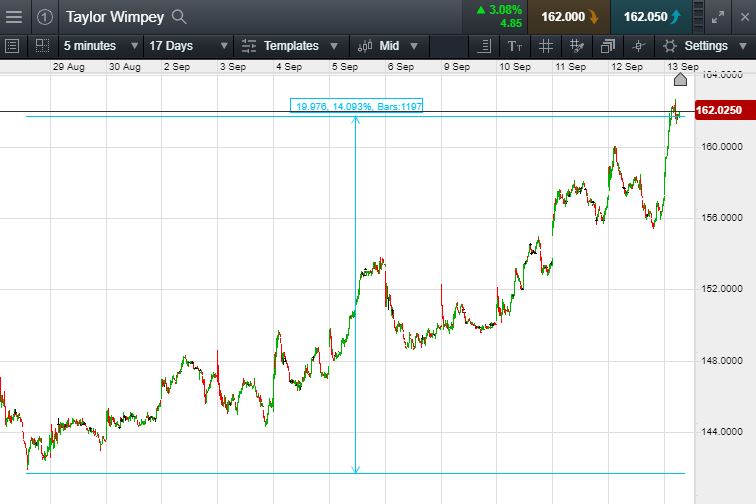Click the sell price 162.000 button
The image size is (756, 504).
point(569,17)
